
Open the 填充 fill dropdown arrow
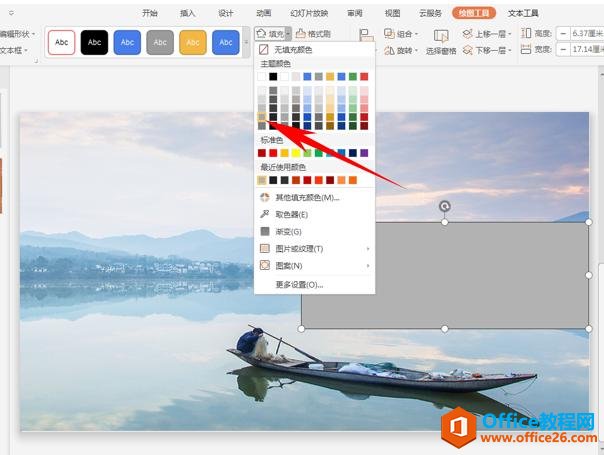click(288, 34)
